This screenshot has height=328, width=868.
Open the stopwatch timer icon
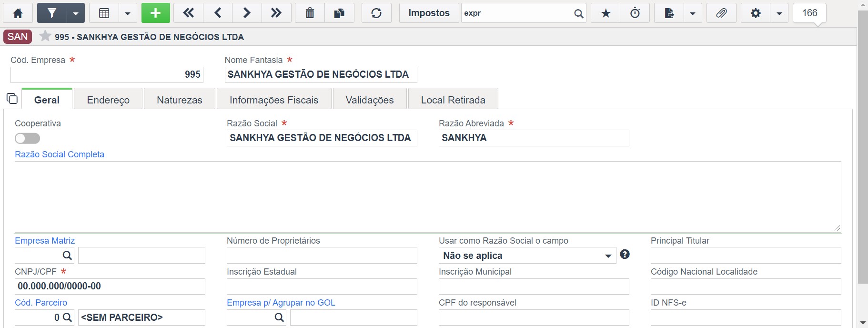635,13
